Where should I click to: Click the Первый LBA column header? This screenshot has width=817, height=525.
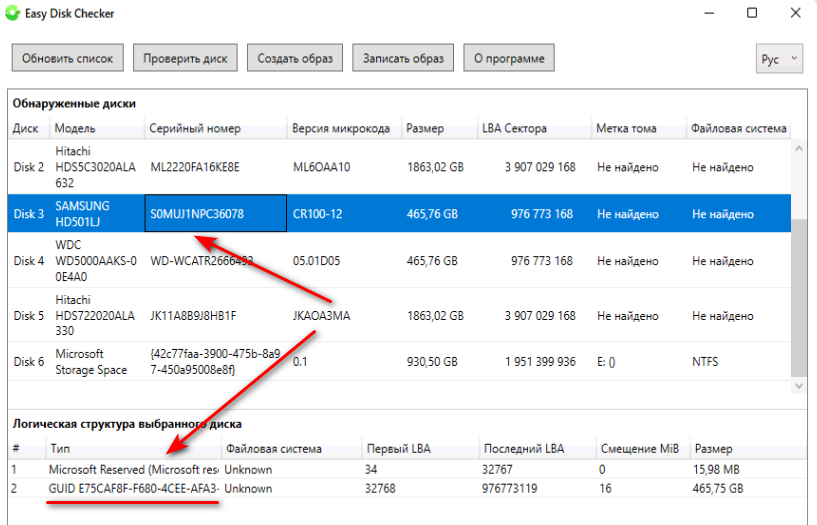(398, 449)
